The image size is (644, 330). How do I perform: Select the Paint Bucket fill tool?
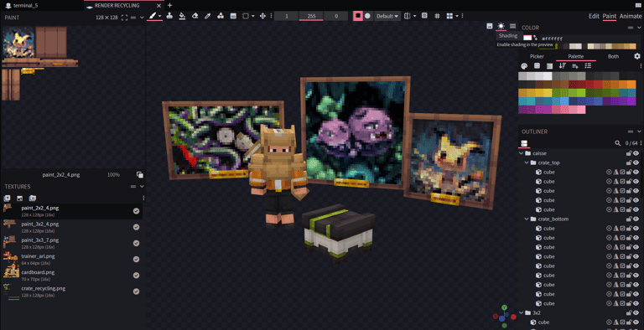(182, 16)
